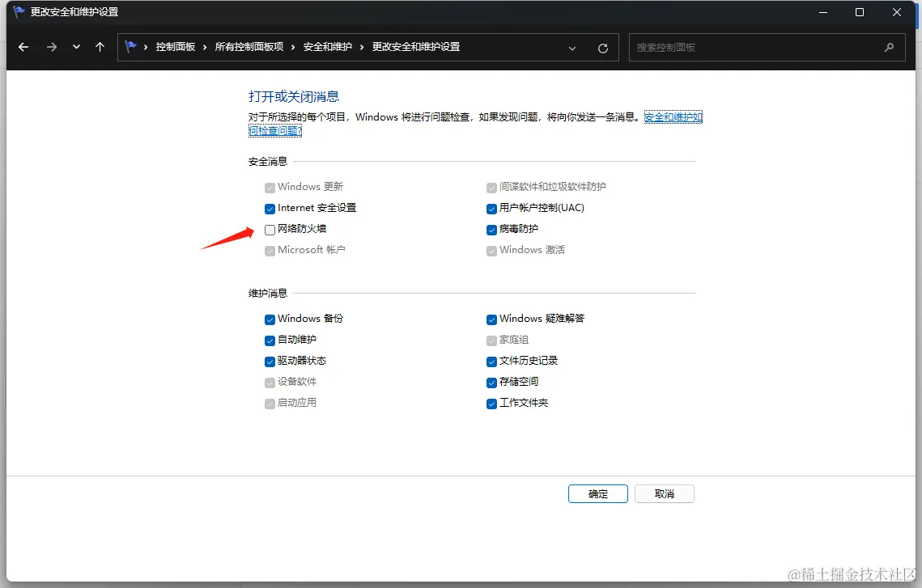Uncheck 用户帐户控制(UAC) checkbox

point(491,209)
